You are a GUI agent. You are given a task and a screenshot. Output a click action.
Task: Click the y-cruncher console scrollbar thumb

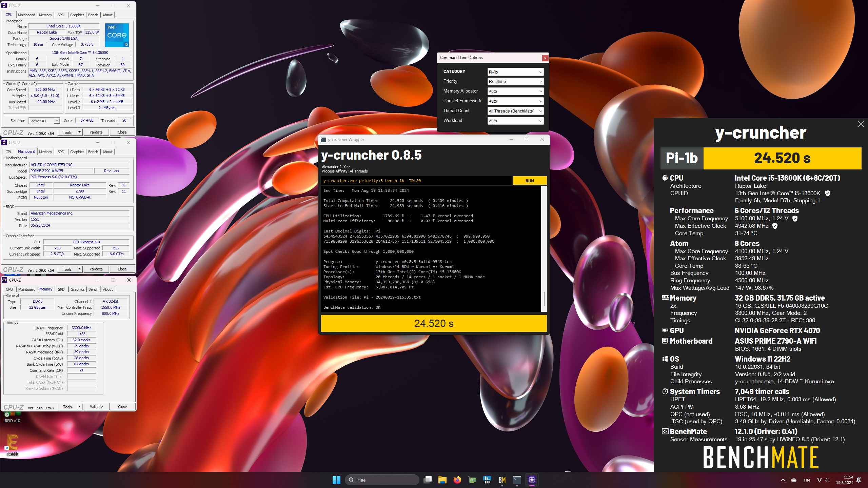544,298
